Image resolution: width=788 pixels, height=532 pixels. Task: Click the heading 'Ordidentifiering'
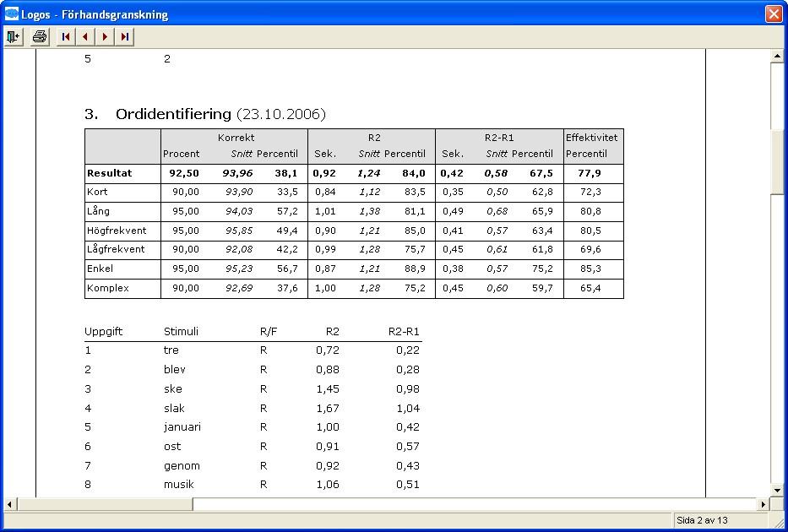coord(173,114)
